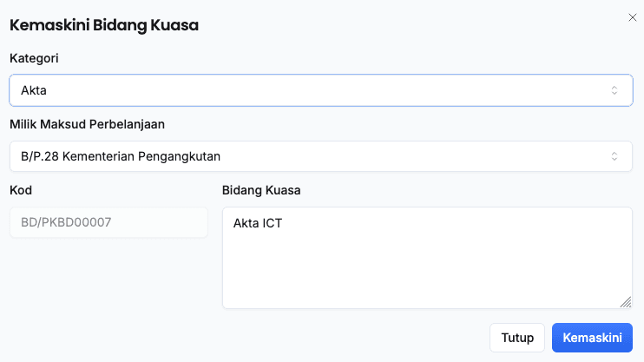This screenshot has height=362, width=644.
Task: Click the Bidang Kuasa field label
Action: click(261, 189)
